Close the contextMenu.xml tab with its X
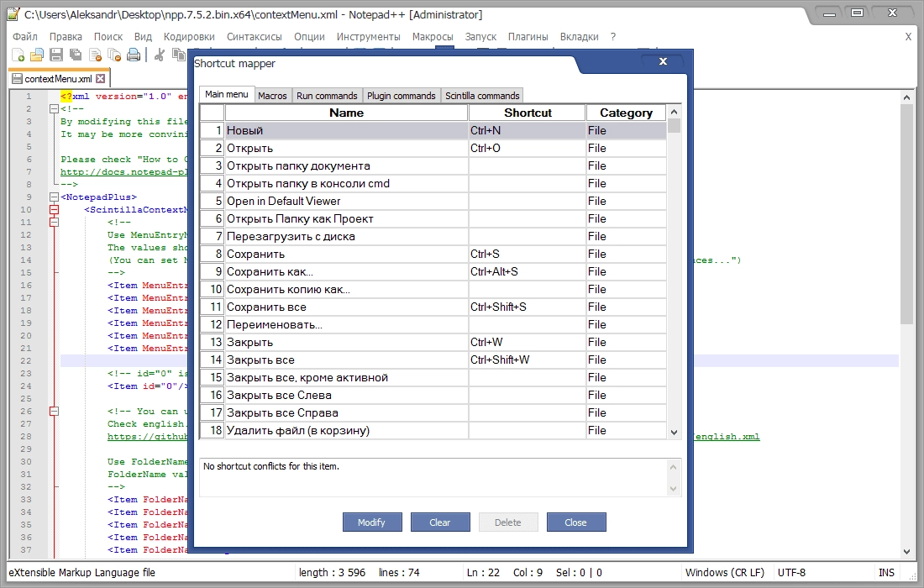Screen dimensions: 924x588 tap(101, 78)
